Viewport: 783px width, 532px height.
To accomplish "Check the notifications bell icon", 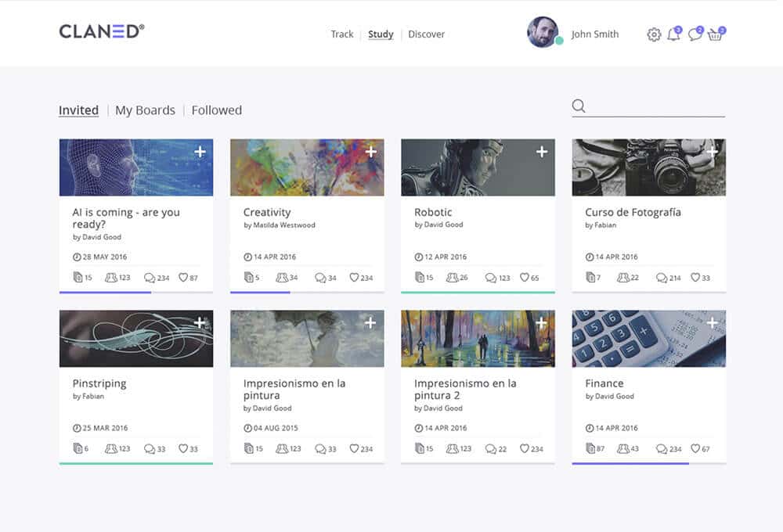I will 674,34.
